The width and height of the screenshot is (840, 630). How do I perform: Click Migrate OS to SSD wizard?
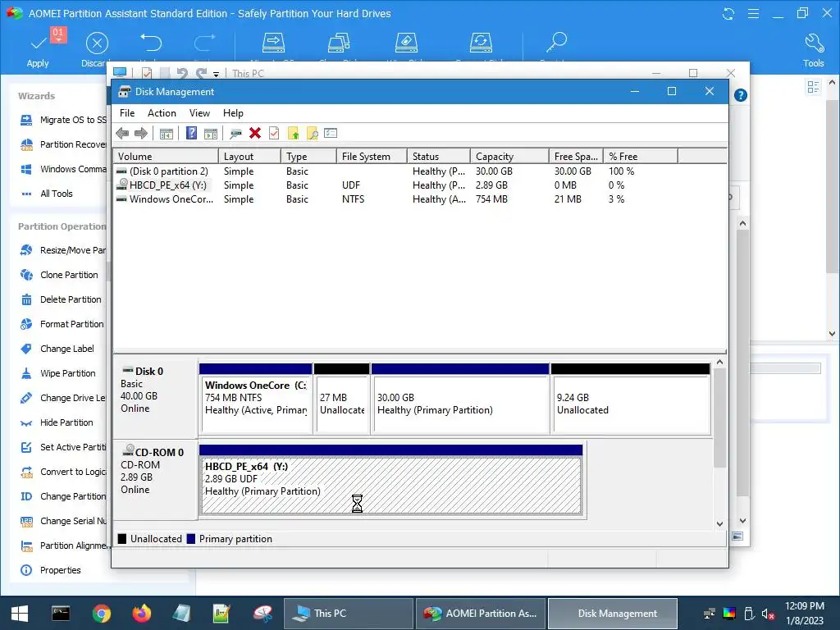63,120
